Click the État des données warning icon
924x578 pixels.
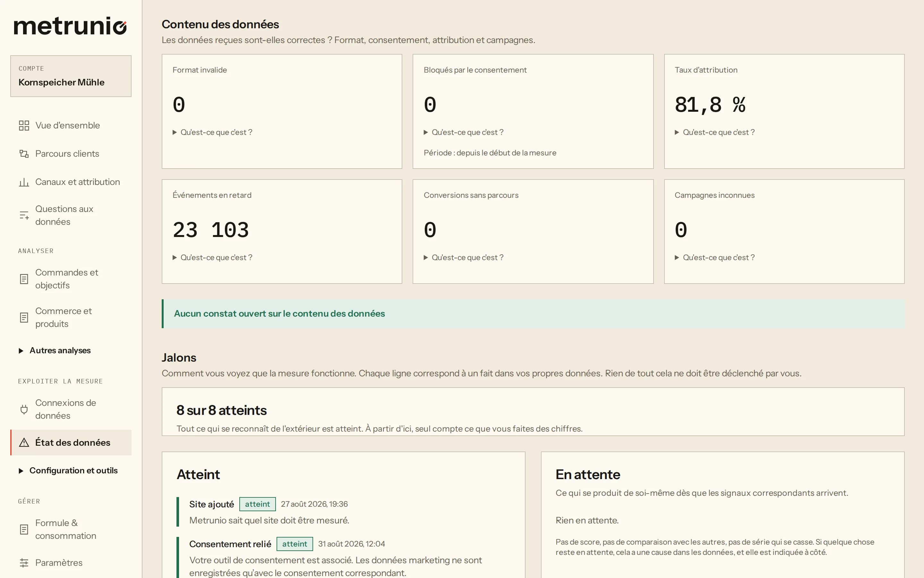pyautogui.click(x=24, y=442)
